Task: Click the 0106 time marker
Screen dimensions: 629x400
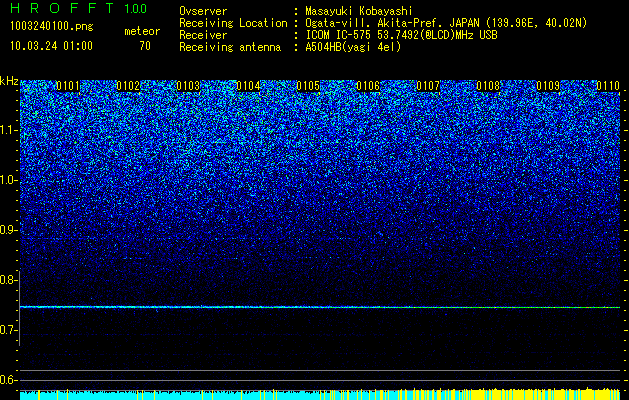Action: (x=368, y=86)
